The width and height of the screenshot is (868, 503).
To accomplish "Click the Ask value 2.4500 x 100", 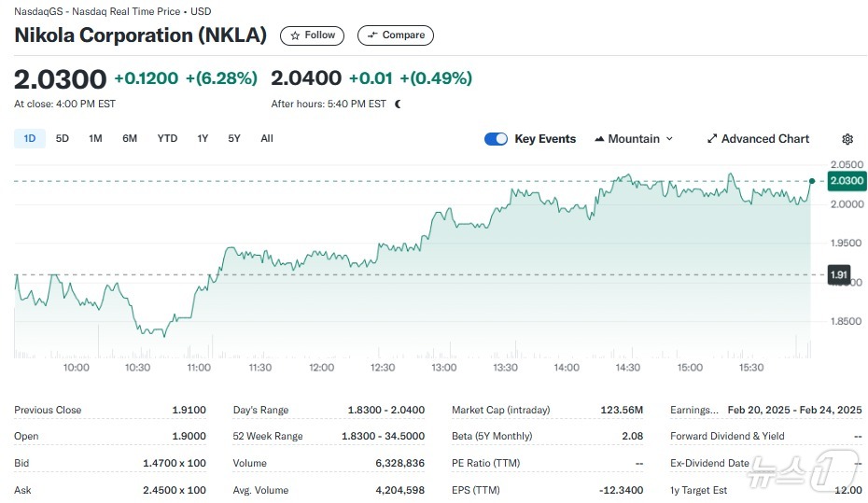I will pos(175,490).
